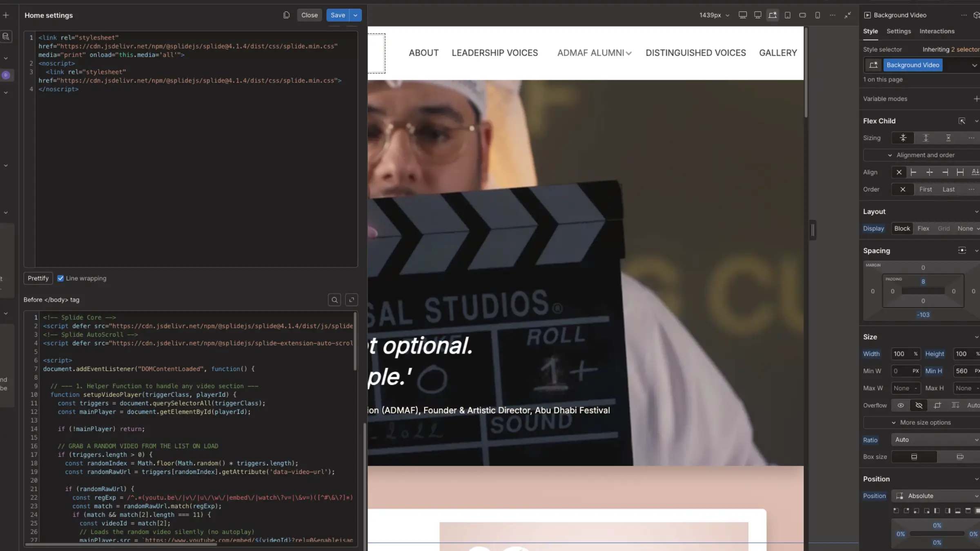Select content-box box size icon
The width and height of the screenshot is (980, 551).
[x=960, y=457]
